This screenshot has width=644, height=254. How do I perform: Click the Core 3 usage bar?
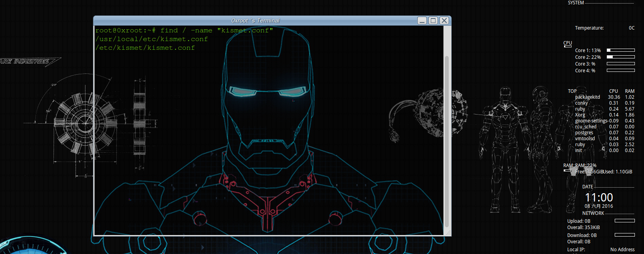621,64
